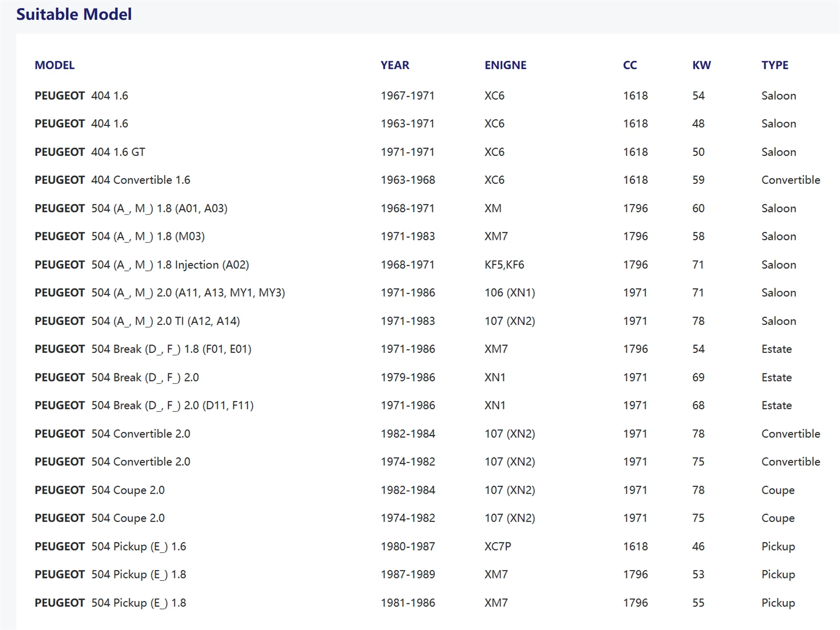Click the KW value '55'
Screen dimensions: 840x630
(698, 603)
